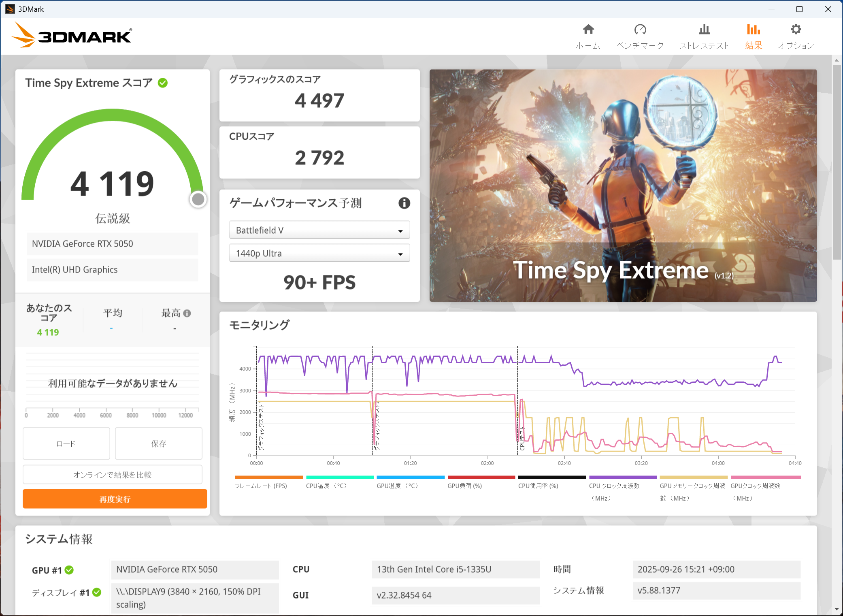Click compare results online button
Screen dimensions: 843x616
click(112, 475)
